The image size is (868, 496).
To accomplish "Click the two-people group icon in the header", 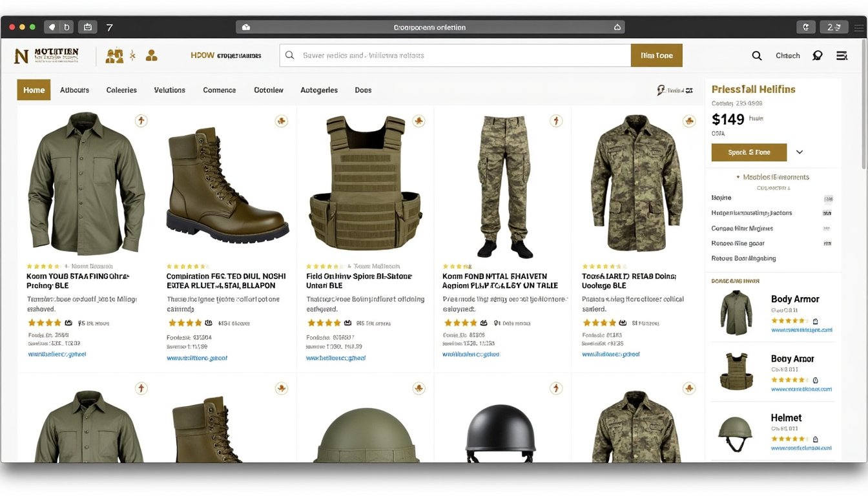I will [114, 56].
